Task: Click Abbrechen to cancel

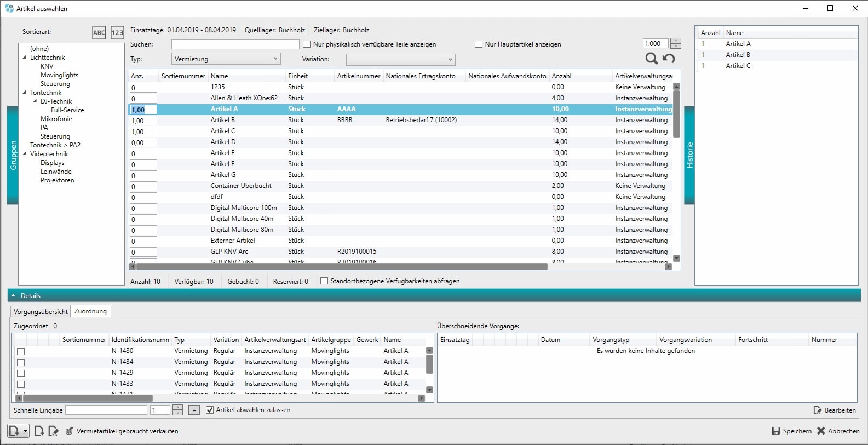Action: 838,431
